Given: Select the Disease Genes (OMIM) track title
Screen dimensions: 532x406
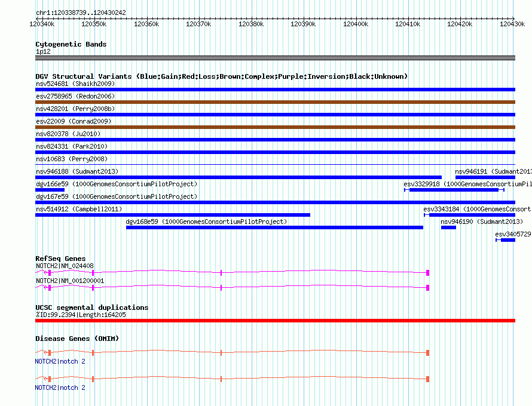Looking at the screenshot, I should (x=77, y=339).
